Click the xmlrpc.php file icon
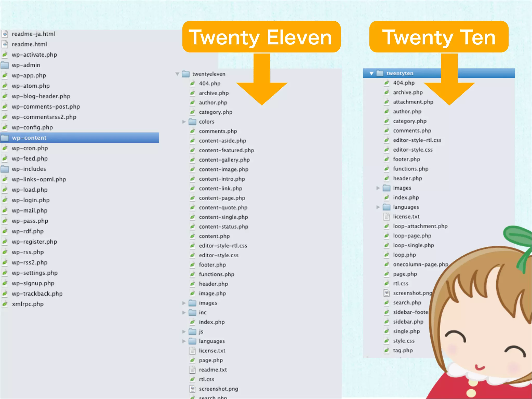This screenshot has width=532, height=399. pos(5,304)
